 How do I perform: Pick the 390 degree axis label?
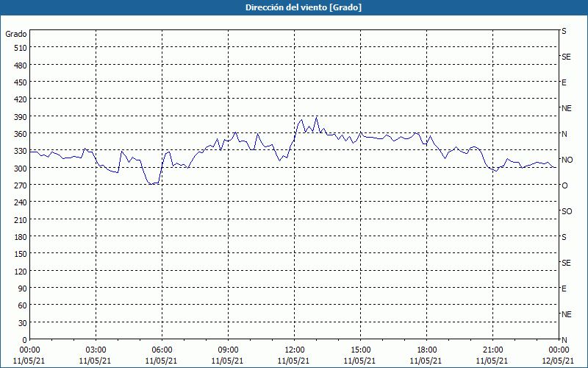(21, 117)
